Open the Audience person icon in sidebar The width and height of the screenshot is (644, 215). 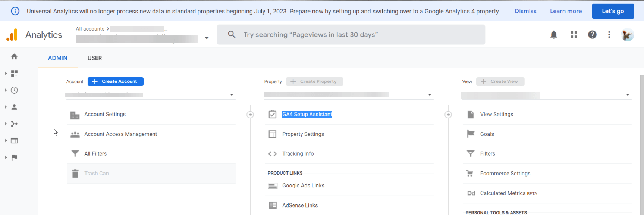pyautogui.click(x=14, y=107)
